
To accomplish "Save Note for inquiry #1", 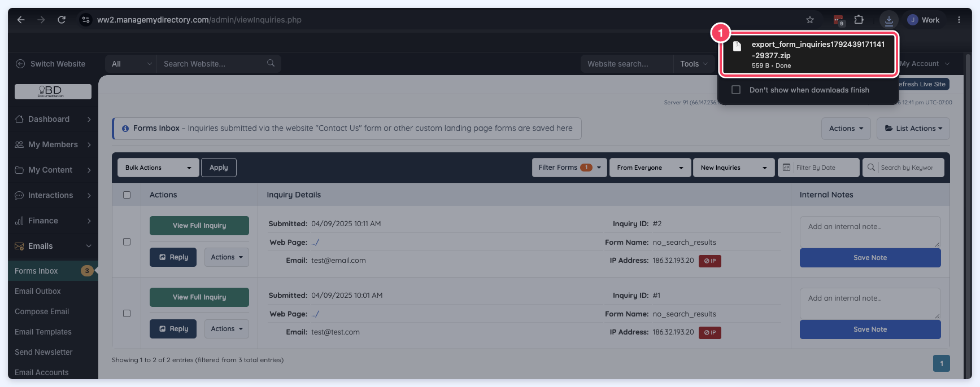I will (x=870, y=329).
